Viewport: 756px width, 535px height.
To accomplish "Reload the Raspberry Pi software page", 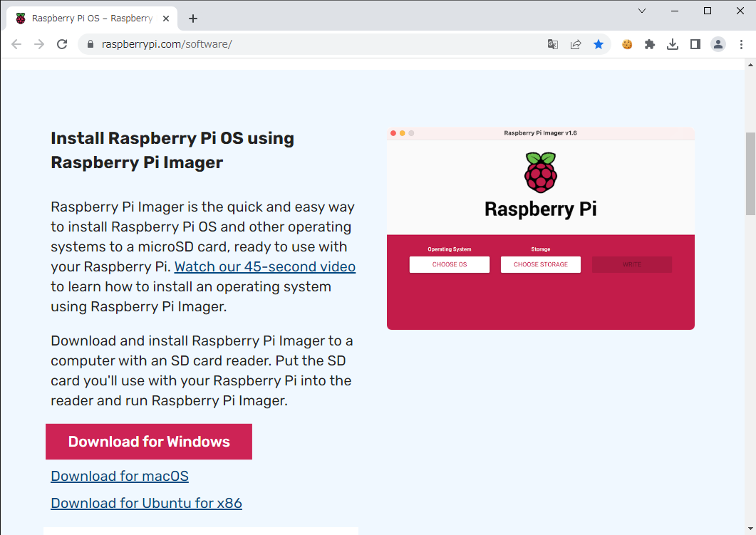I will (62, 44).
